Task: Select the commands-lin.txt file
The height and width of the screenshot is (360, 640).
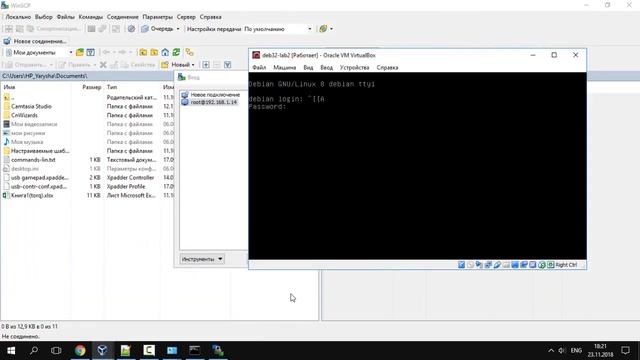Action: pos(33,160)
